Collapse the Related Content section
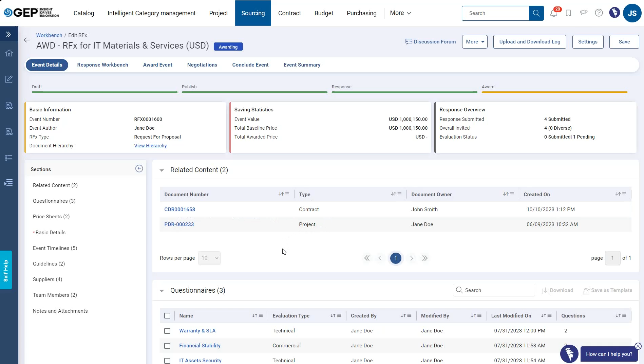 (x=162, y=170)
